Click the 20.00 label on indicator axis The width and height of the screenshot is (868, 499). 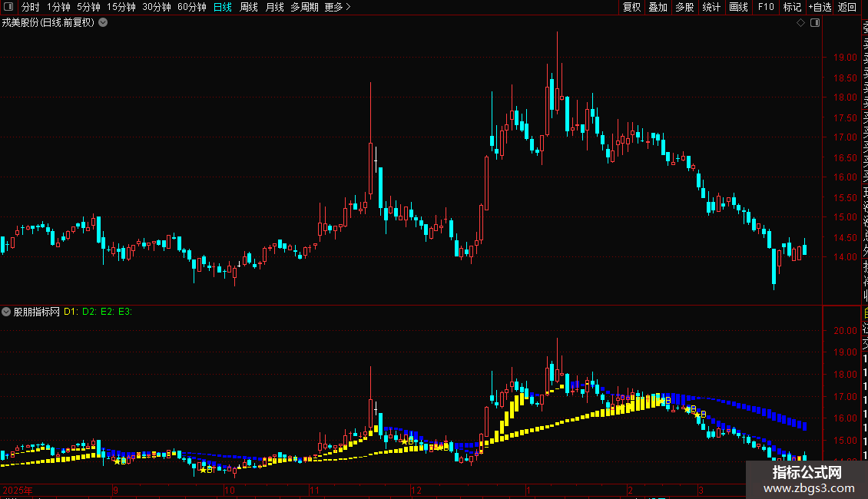845,330
